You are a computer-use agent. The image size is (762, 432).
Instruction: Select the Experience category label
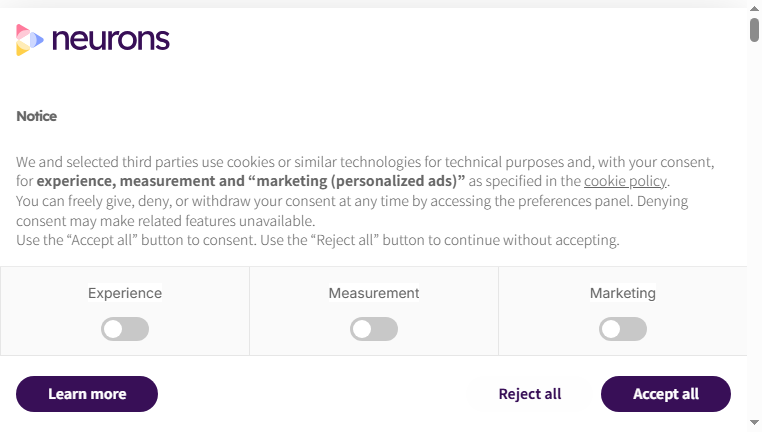coord(125,293)
